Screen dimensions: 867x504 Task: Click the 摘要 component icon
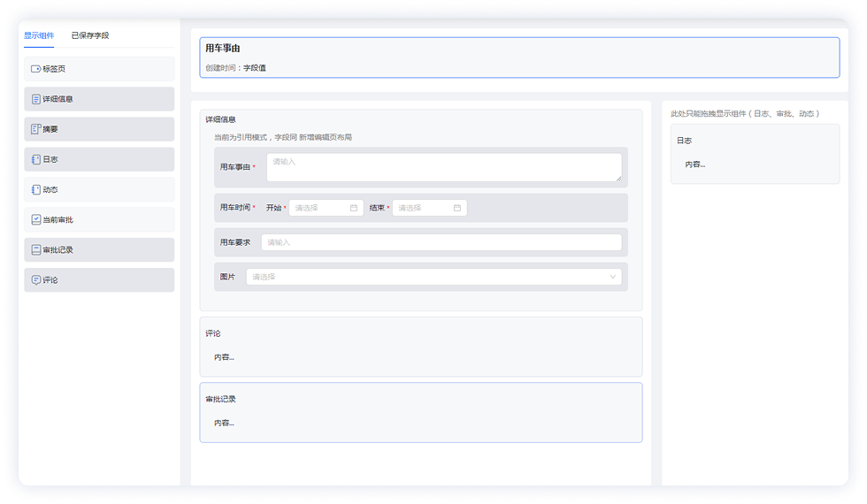35,129
